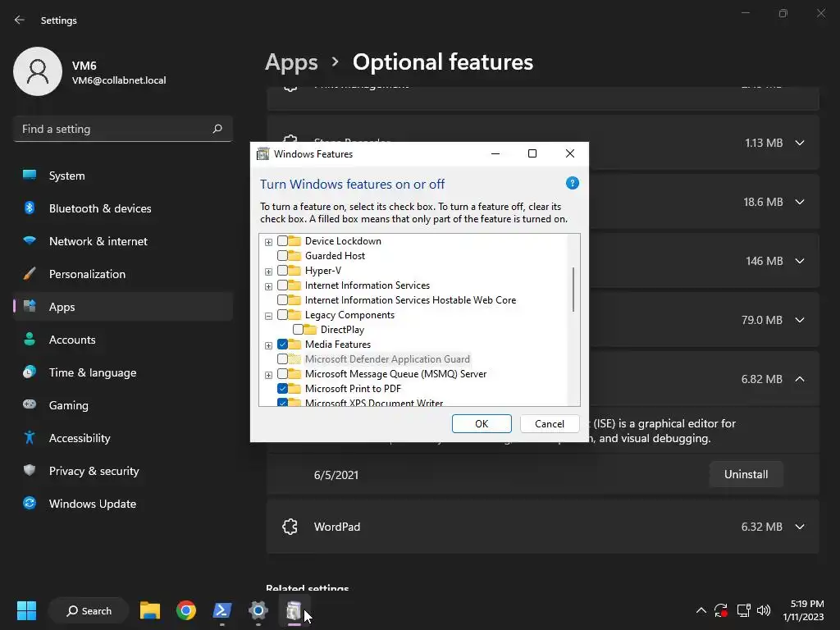
Task: Expand Microsoft Message Queue (MSMQ) Server node
Action: tap(268, 375)
